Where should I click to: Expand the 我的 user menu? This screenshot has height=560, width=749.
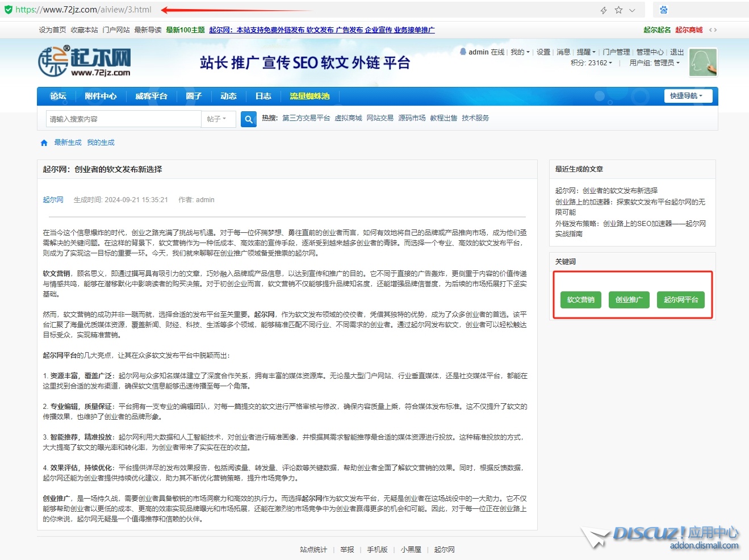(520, 52)
